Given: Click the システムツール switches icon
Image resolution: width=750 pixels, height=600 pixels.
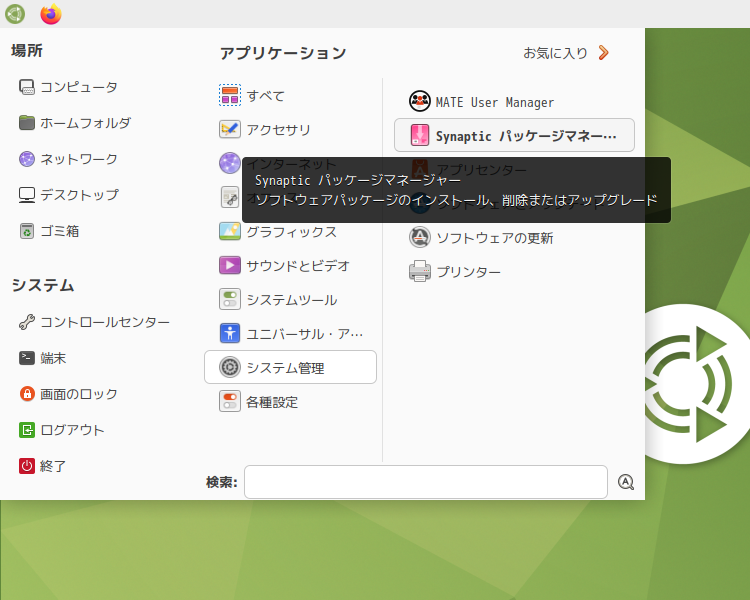Looking at the screenshot, I should click(x=230, y=300).
